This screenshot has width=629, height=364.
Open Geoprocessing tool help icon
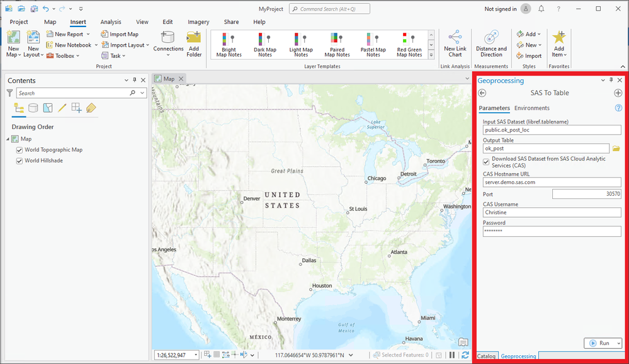tap(618, 108)
